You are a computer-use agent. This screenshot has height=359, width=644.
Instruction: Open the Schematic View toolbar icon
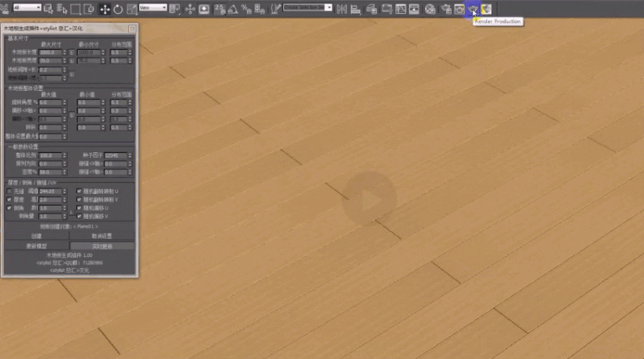[414, 9]
